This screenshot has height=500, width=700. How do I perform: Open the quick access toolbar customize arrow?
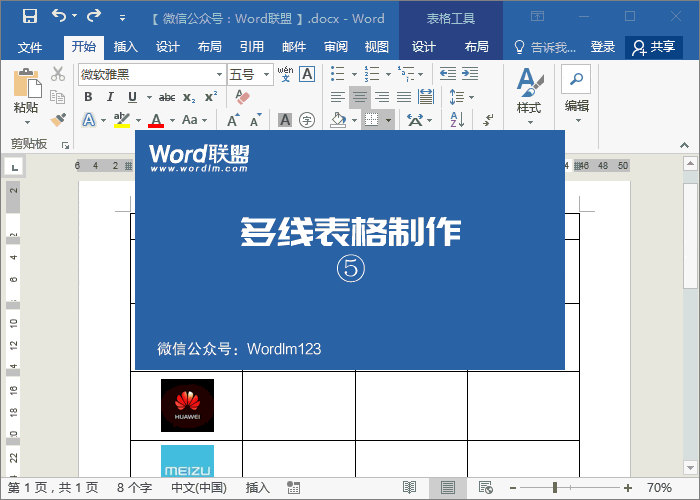(x=122, y=18)
